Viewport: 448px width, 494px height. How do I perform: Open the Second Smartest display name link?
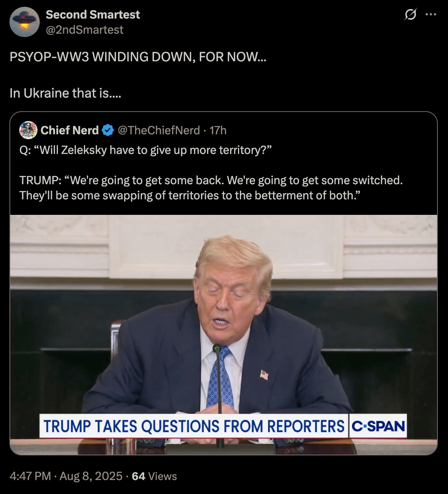(x=93, y=14)
